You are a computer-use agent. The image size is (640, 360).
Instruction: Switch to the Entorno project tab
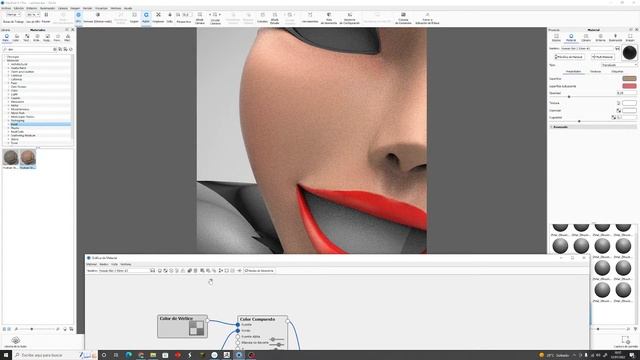coord(600,38)
